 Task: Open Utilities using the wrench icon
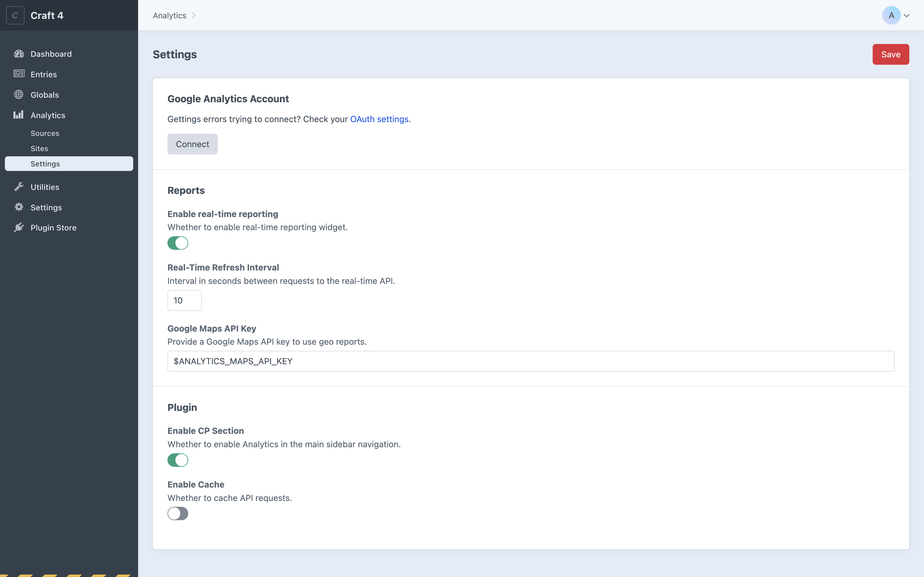click(20, 187)
